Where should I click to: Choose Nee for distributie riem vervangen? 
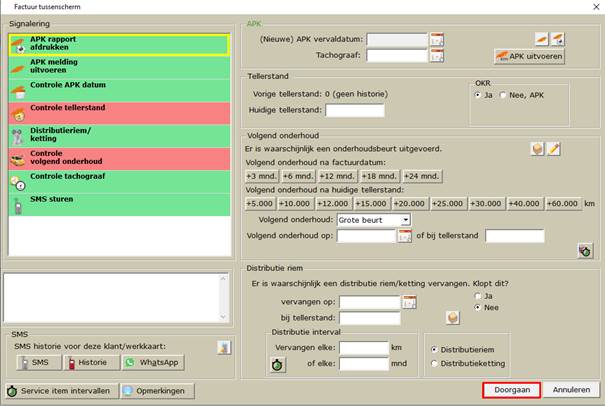tap(478, 308)
